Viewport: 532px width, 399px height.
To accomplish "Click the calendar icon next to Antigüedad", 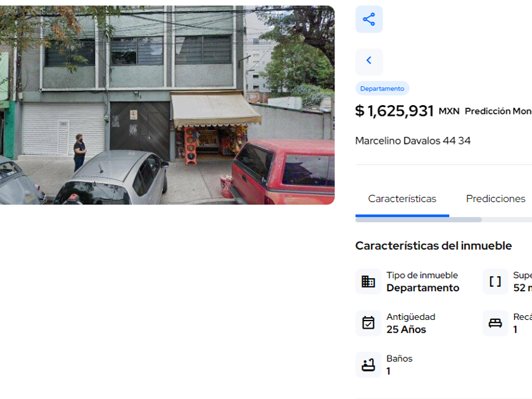I will click(368, 323).
